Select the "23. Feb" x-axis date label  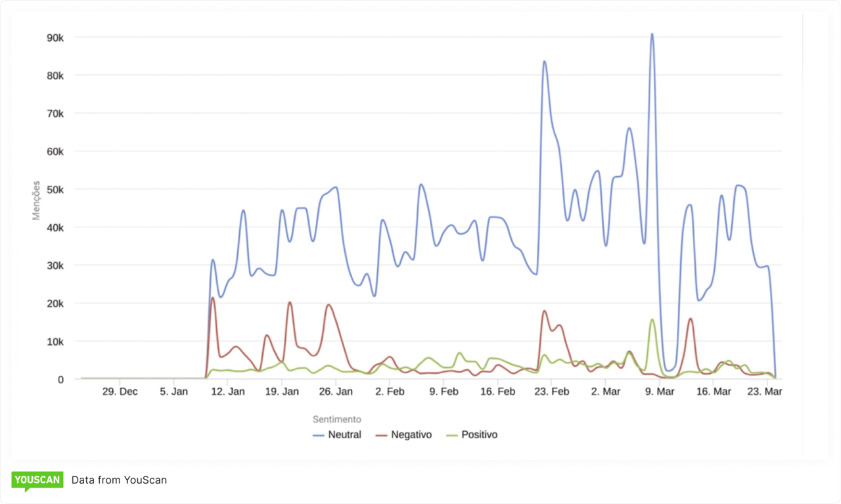coord(551,392)
